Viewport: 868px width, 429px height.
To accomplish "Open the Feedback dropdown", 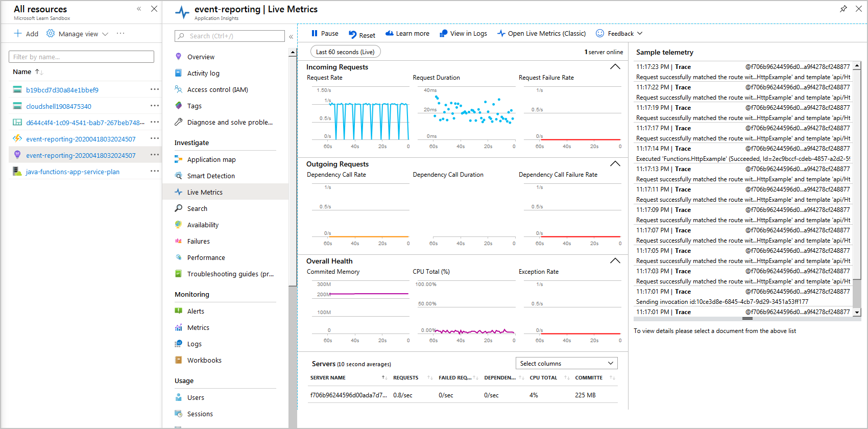I will [619, 34].
